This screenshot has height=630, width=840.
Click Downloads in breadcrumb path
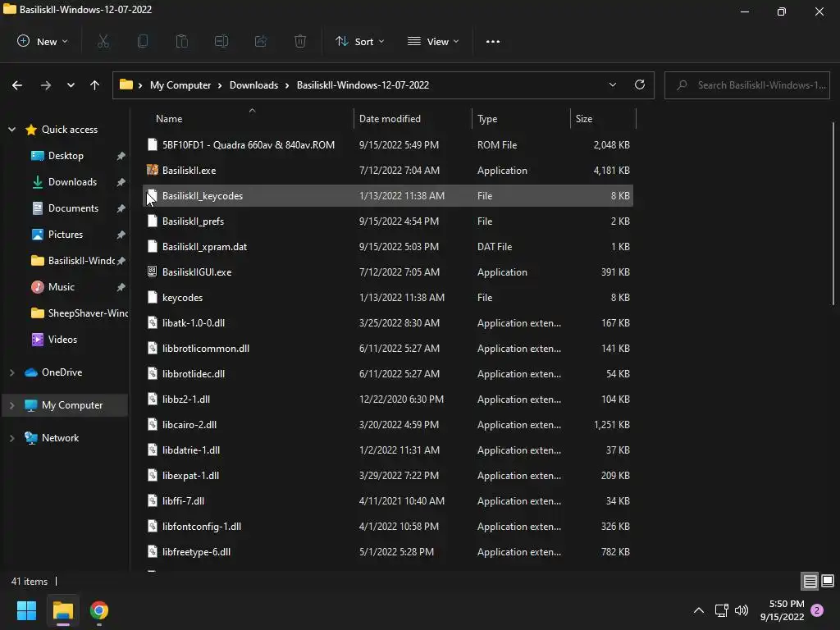tap(254, 85)
